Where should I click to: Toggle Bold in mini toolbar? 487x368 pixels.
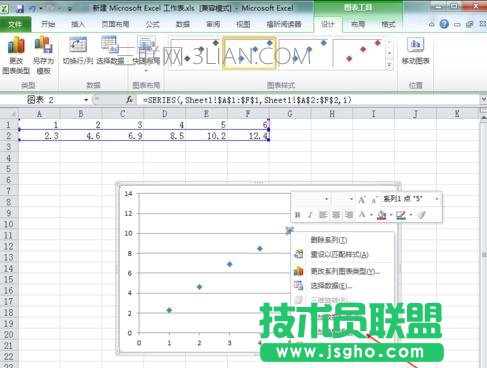click(x=297, y=215)
